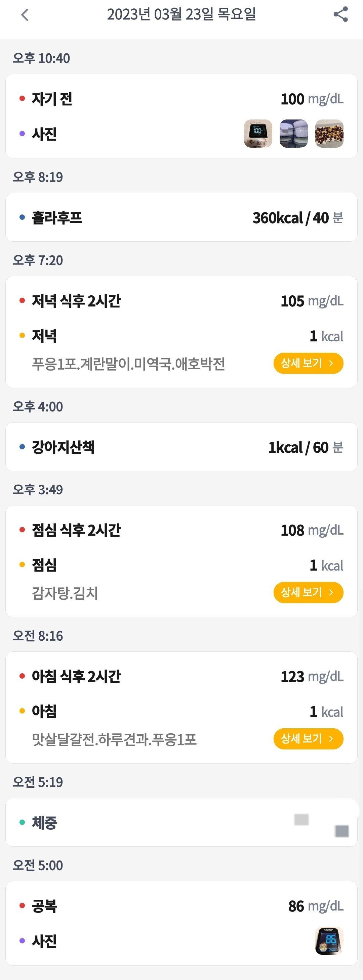363x980 pixels.
Task: Select the 자기 전 blood sugar record
Action: point(181,99)
